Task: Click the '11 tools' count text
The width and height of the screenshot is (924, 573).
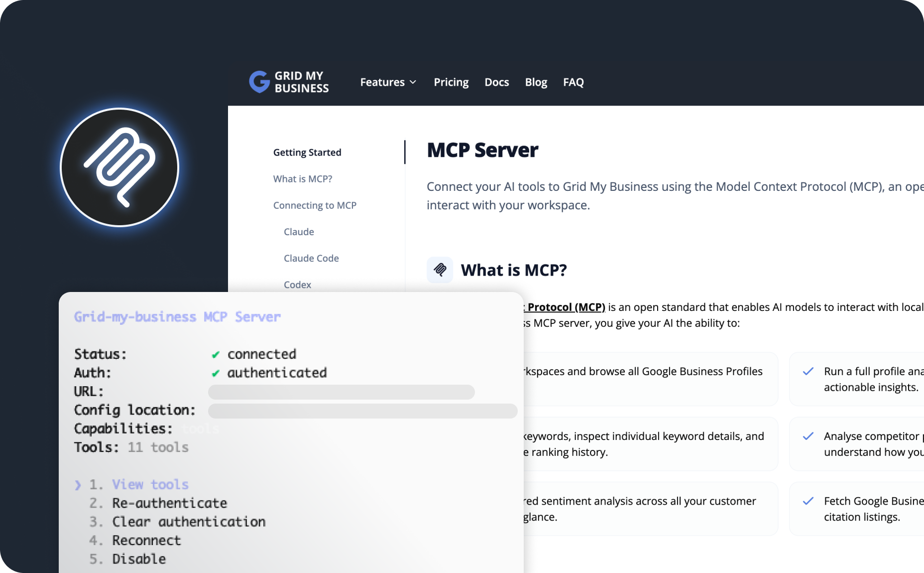Action: tap(158, 447)
